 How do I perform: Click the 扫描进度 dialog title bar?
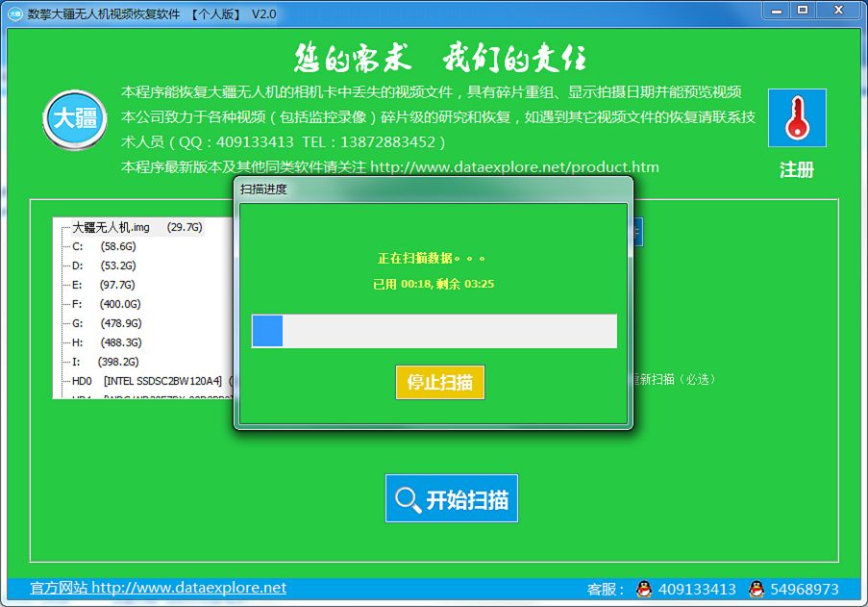point(434,190)
